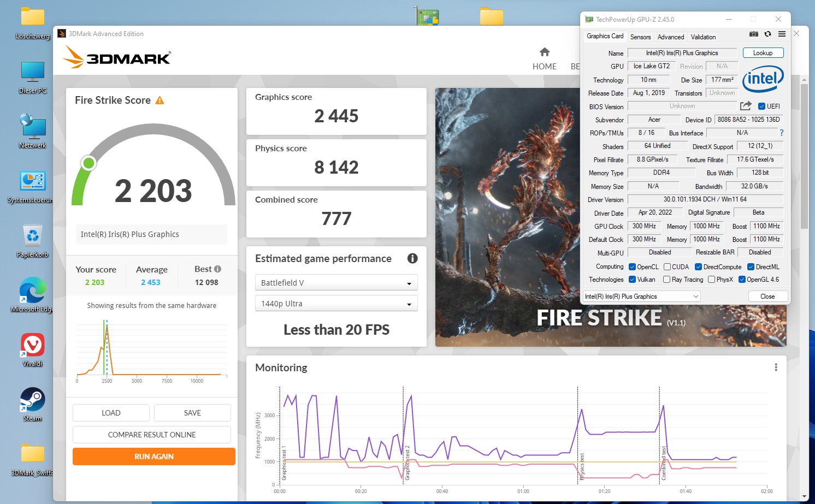Screen dimensions: 815x504
Task: Select Papierkorb recycle bin icon
Action: point(33,241)
